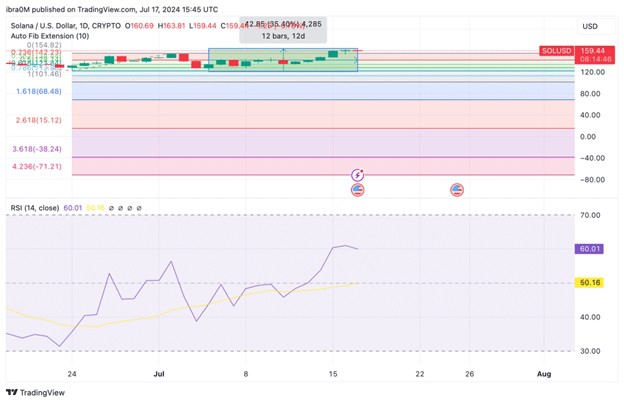Click the 159.44 current price tag
The height and width of the screenshot is (403, 624).
tap(593, 51)
